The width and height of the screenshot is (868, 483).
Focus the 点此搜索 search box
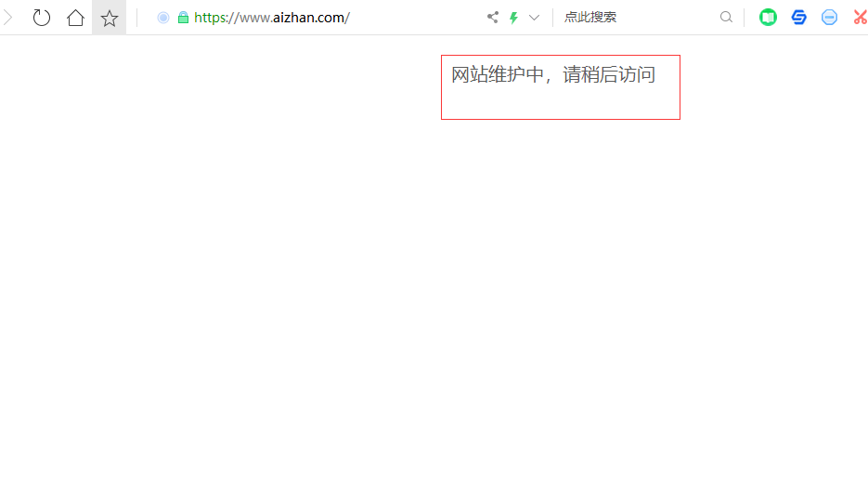[637, 17]
